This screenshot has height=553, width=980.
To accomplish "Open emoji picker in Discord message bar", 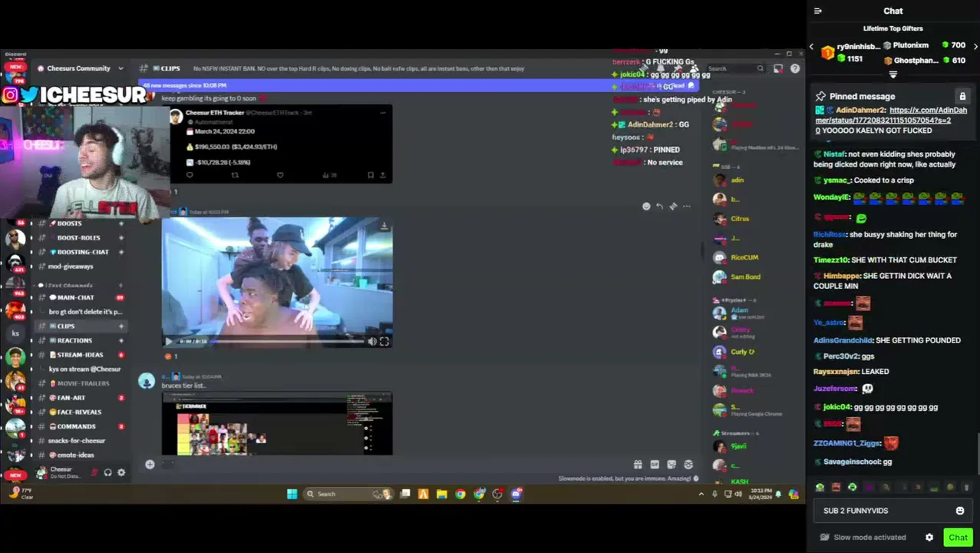I will pyautogui.click(x=688, y=465).
